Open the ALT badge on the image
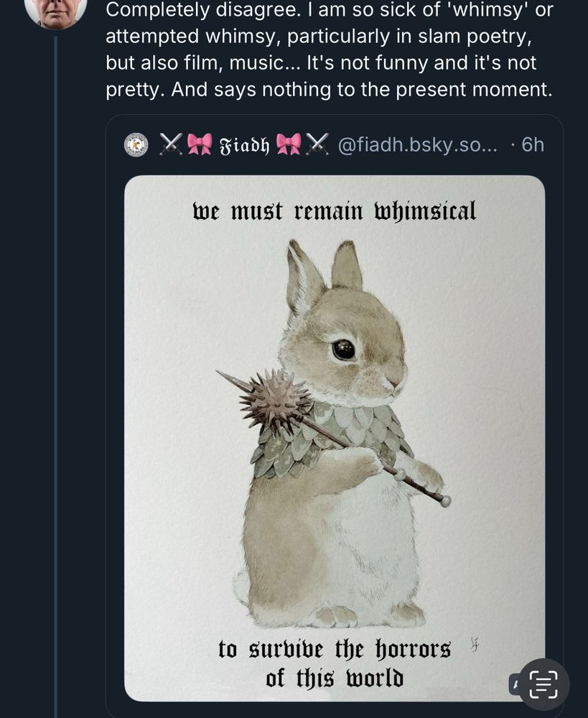The height and width of the screenshot is (718, 588). [x=515, y=684]
